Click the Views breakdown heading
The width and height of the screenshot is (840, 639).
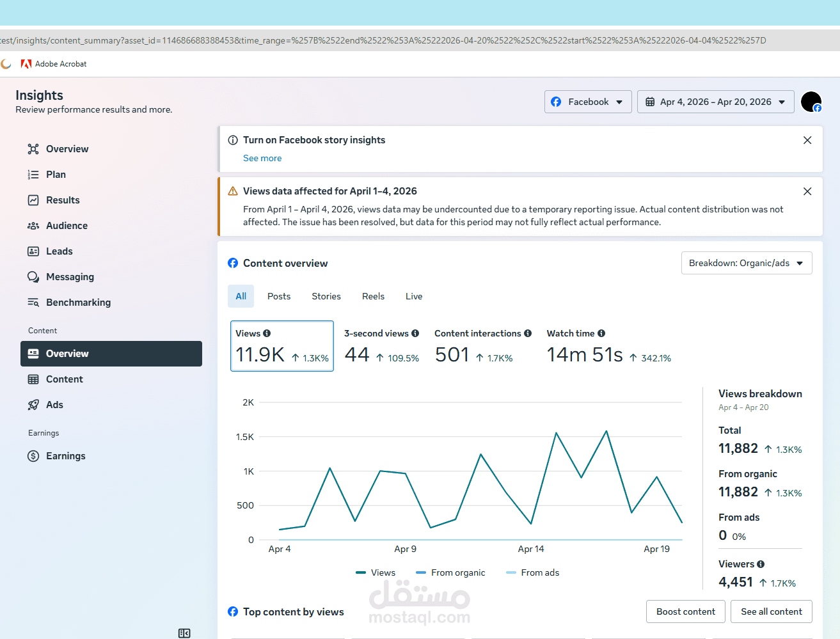point(760,394)
